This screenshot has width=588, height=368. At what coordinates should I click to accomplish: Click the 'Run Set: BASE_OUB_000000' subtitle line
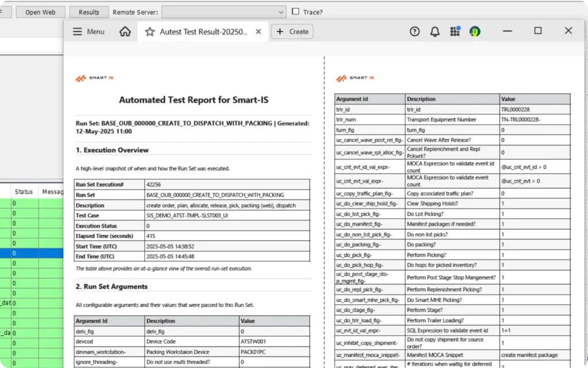point(192,127)
